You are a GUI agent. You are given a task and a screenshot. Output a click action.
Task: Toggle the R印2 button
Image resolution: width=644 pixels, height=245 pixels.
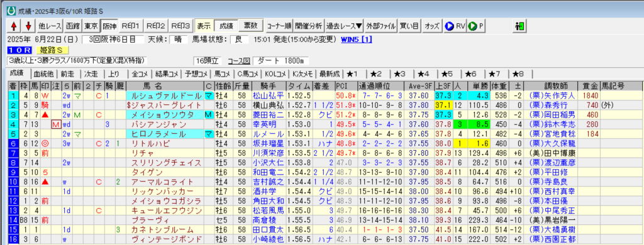coord(156,26)
